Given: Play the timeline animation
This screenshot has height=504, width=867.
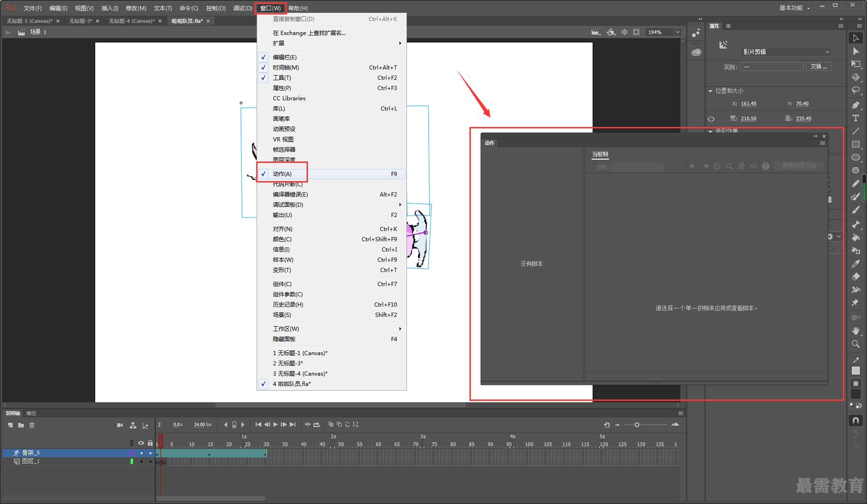Looking at the screenshot, I should click(275, 425).
